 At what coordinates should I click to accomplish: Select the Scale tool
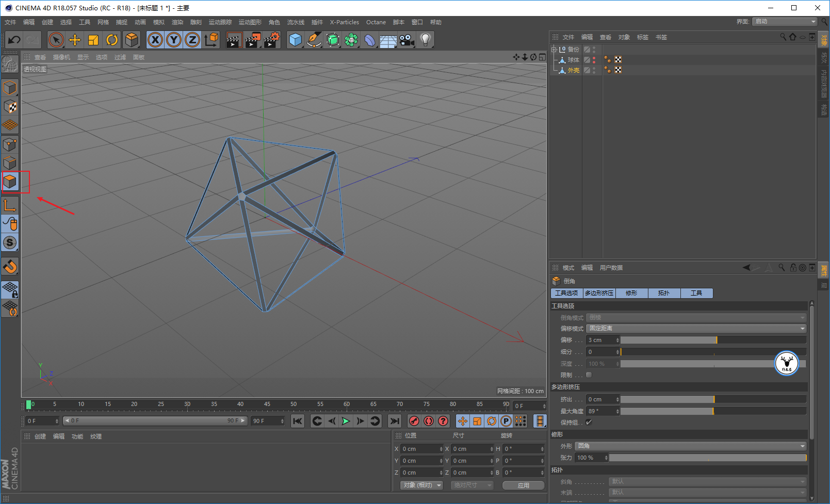click(x=93, y=40)
